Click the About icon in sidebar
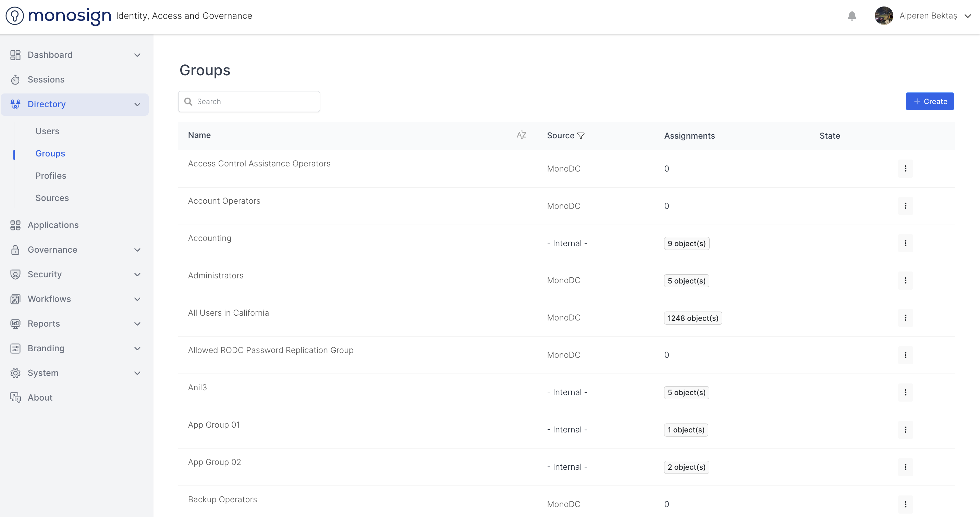This screenshot has height=517, width=980. (15, 398)
